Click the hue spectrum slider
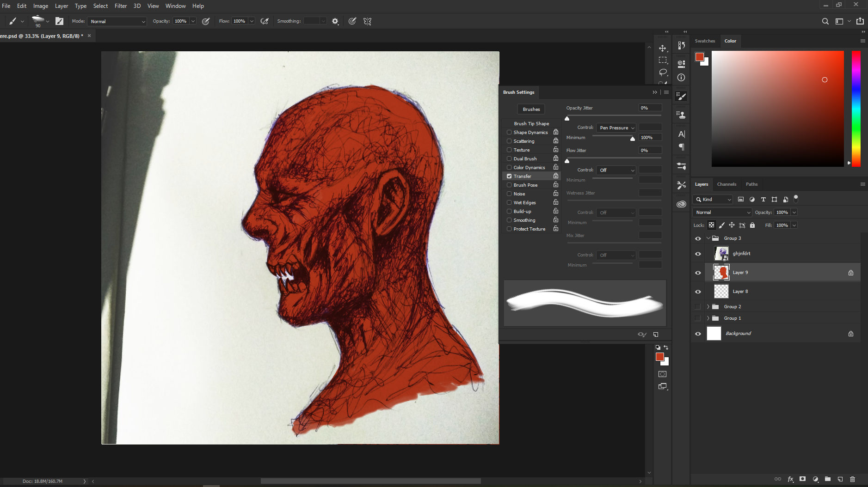The image size is (868, 487). [x=856, y=109]
